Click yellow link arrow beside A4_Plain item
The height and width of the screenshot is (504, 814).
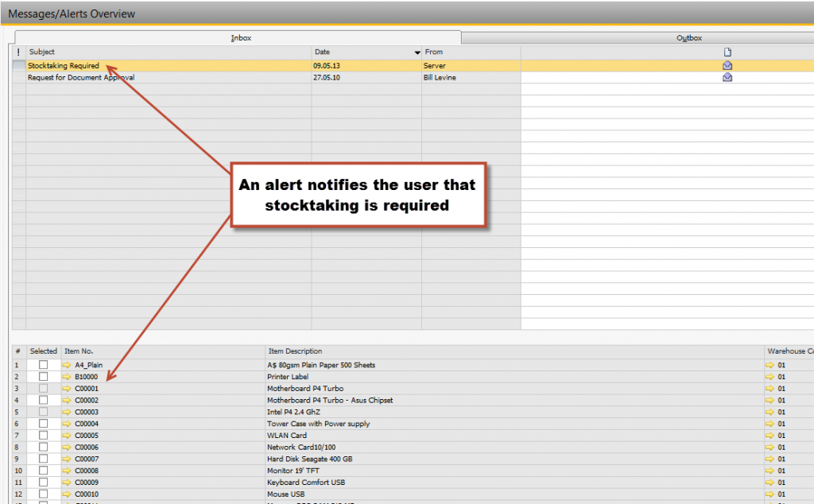coord(68,366)
